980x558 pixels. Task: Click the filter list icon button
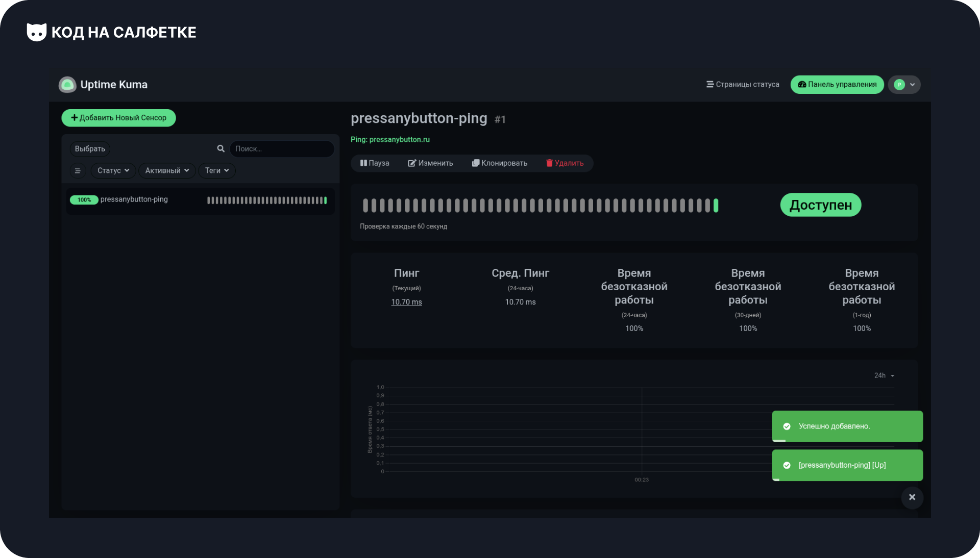[78, 170]
